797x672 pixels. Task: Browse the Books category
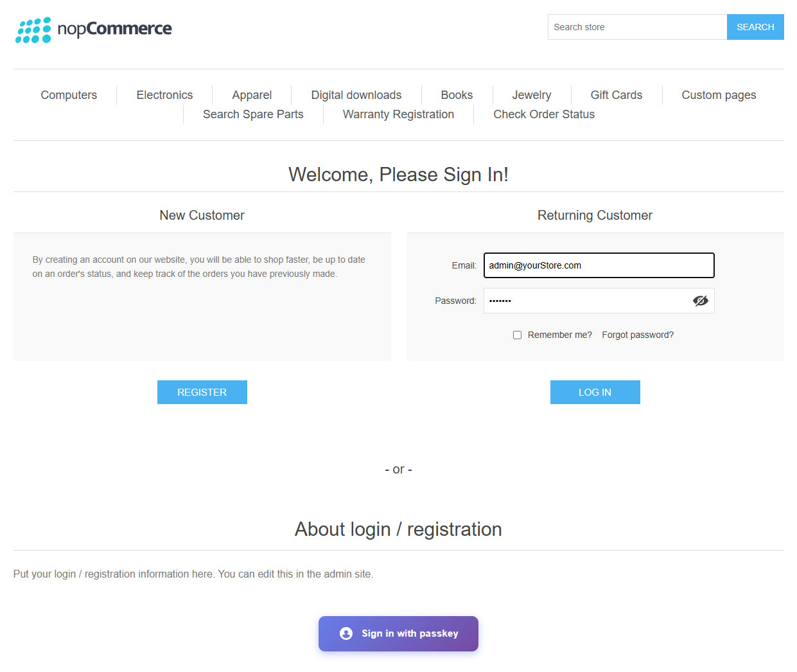click(x=457, y=95)
